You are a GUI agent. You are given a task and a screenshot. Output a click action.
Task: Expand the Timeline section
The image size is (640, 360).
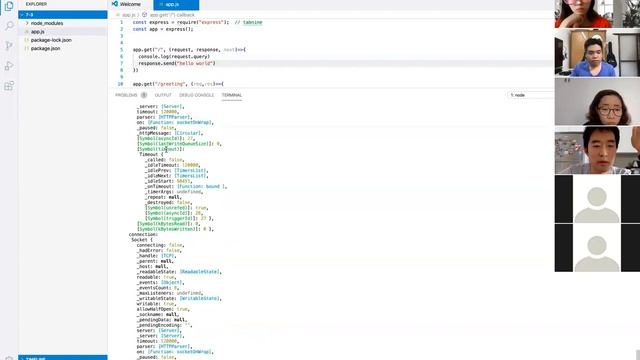click(63, 358)
